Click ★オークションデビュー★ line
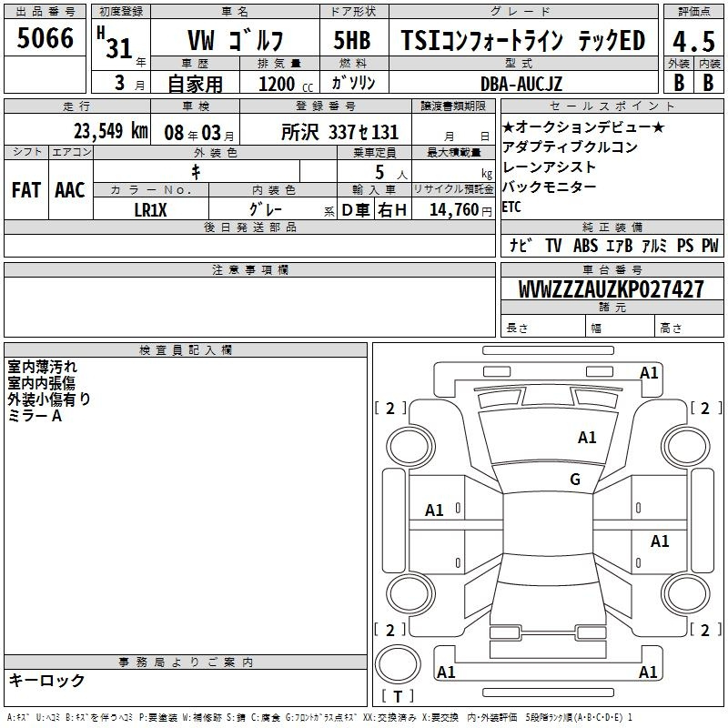 [x=583, y=126]
